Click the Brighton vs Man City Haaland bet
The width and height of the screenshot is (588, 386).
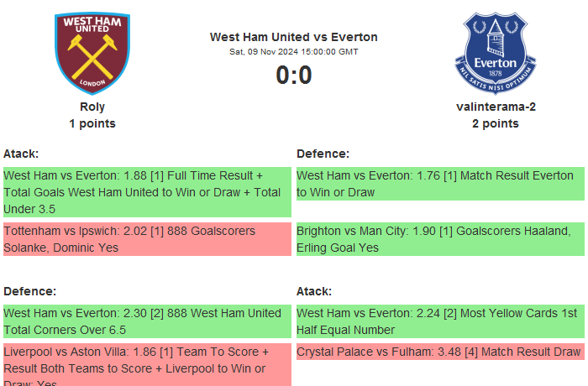point(439,239)
